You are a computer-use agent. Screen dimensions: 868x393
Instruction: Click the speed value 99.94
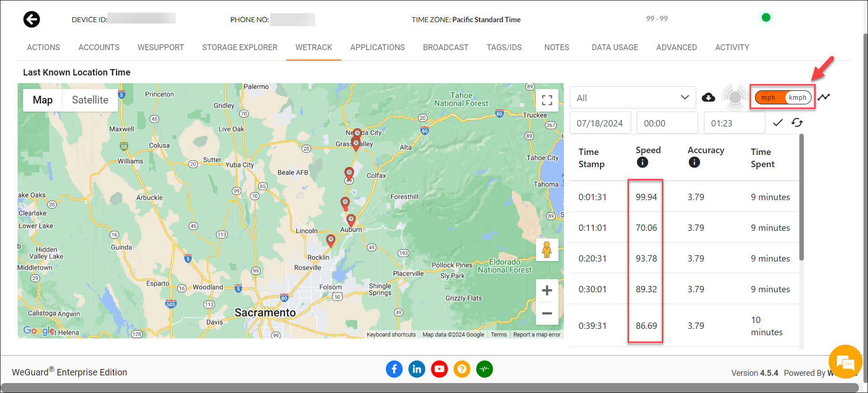646,197
